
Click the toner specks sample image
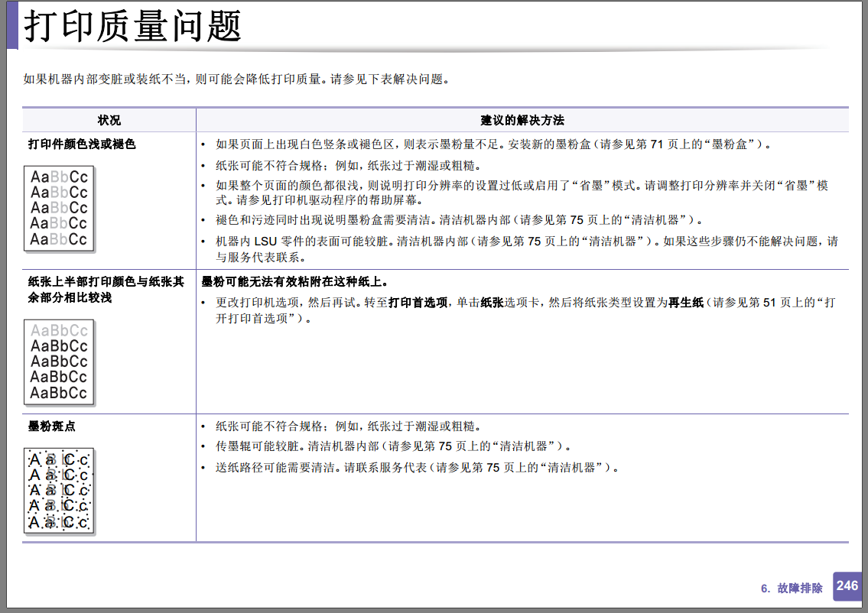coord(59,491)
